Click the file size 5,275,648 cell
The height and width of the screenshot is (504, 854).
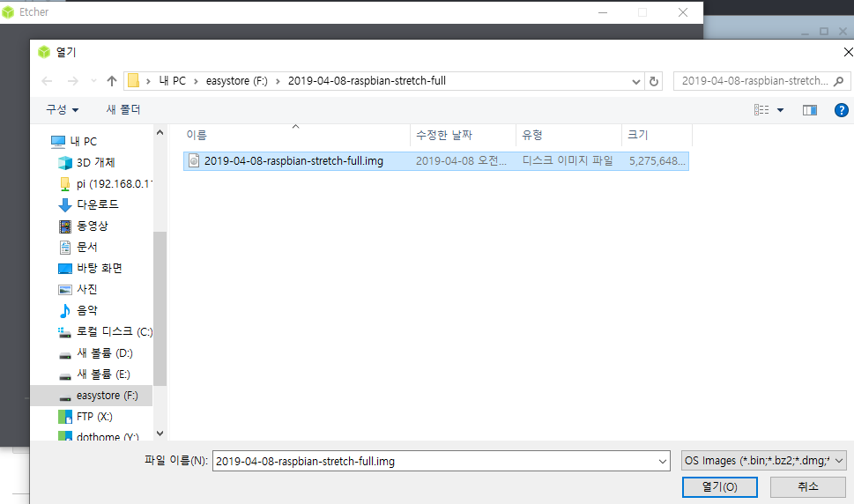point(657,161)
